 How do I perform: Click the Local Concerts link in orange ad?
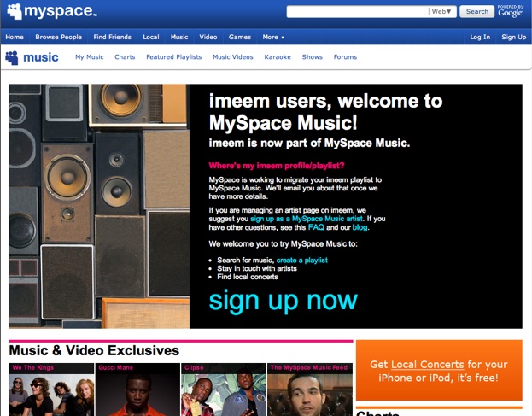pos(428,365)
